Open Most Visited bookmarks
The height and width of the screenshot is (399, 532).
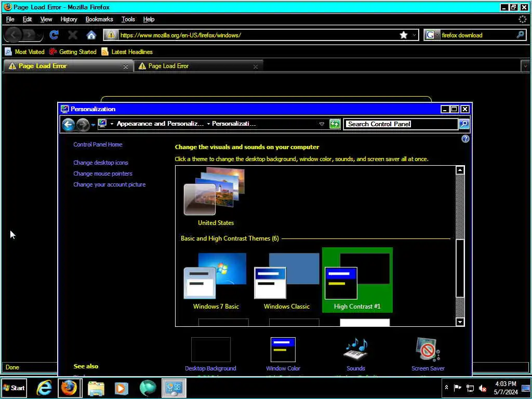coord(25,52)
